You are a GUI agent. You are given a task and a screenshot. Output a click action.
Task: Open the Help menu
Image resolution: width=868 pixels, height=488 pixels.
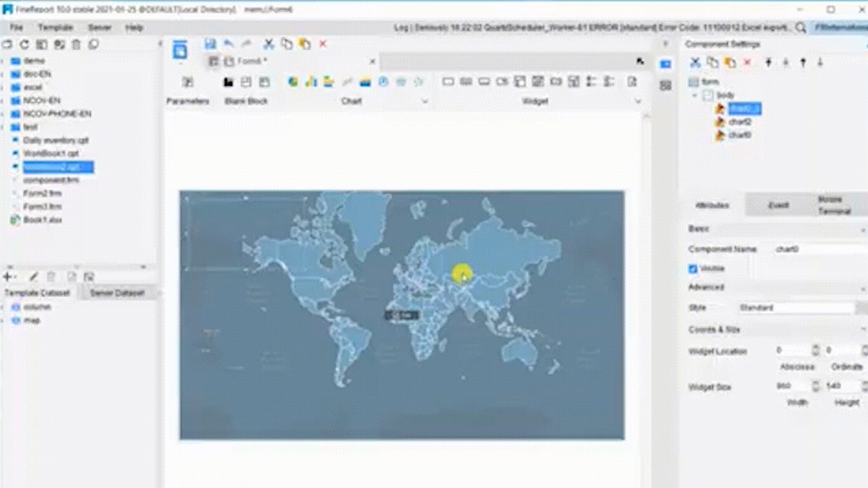(x=134, y=27)
